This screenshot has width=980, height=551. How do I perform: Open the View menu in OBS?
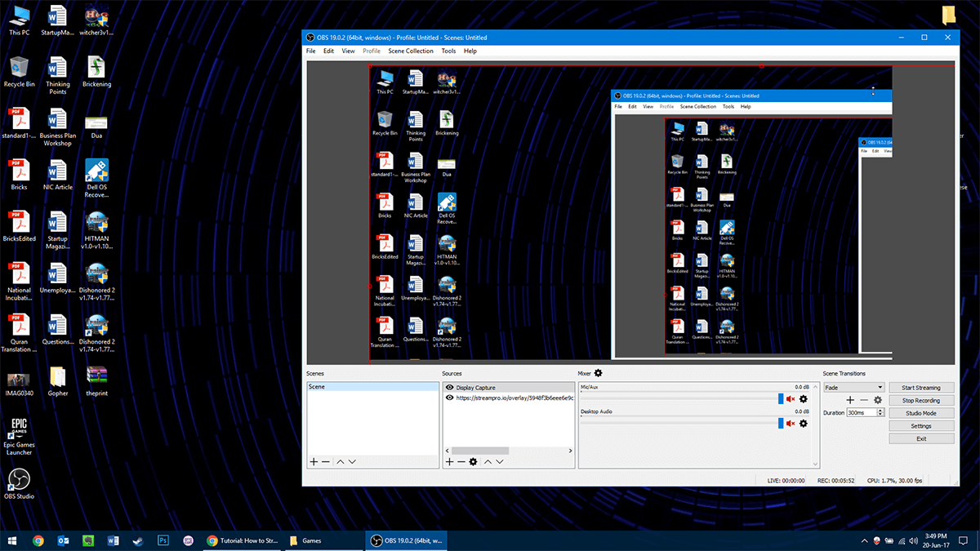[348, 51]
